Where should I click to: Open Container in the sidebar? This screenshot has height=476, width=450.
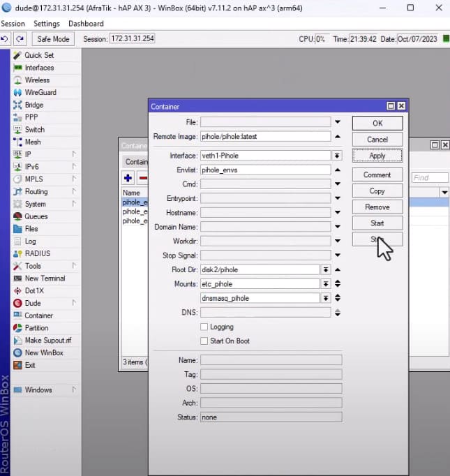coord(38,315)
